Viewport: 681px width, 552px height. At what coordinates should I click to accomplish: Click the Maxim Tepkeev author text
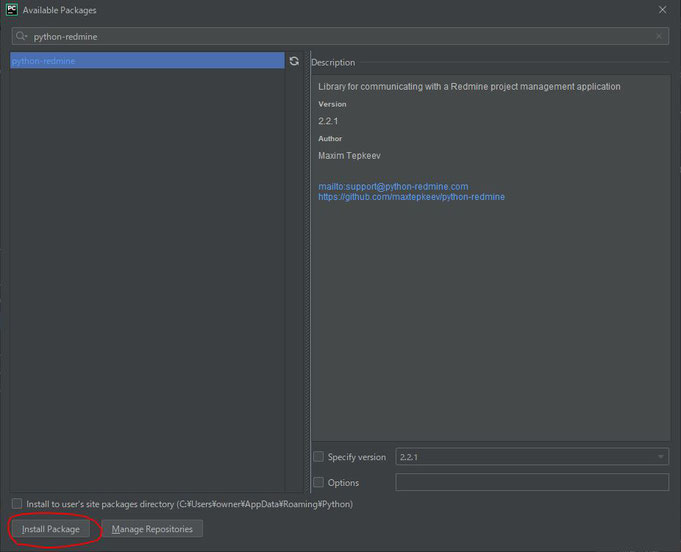(349, 155)
